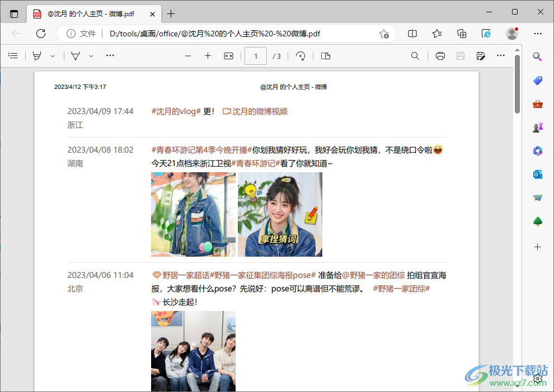
Task: Click #青春环游记第4季今晚开播# hashtag
Action: coord(201,150)
